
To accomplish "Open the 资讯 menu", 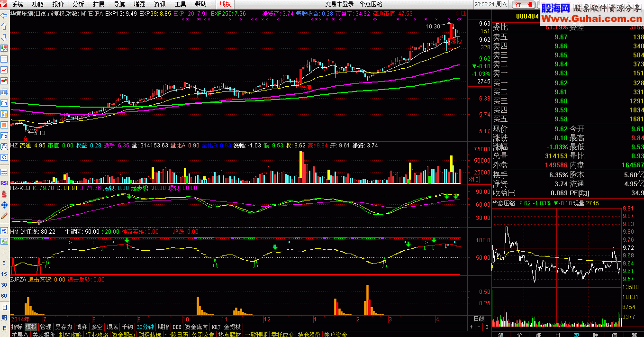I will point(160,4).
